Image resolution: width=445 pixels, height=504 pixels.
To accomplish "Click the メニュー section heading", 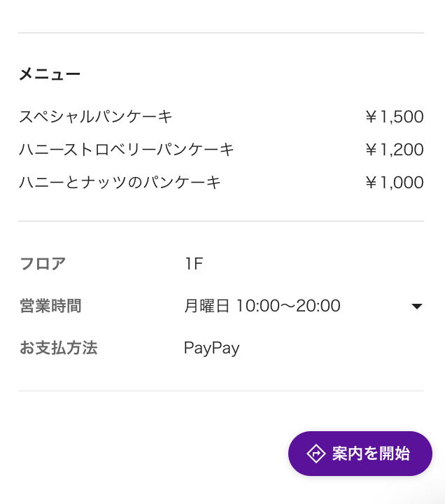I will pyautogui.click(x=50, y=74).
